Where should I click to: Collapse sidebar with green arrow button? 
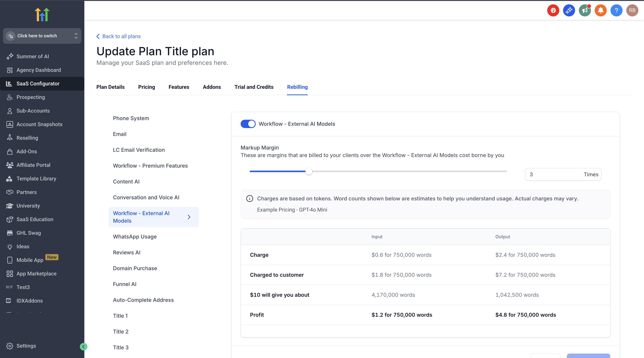coord(83,347)
